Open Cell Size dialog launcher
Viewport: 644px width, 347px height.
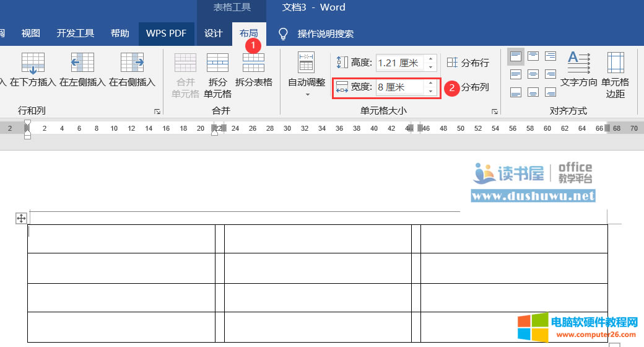pos(494,112)
